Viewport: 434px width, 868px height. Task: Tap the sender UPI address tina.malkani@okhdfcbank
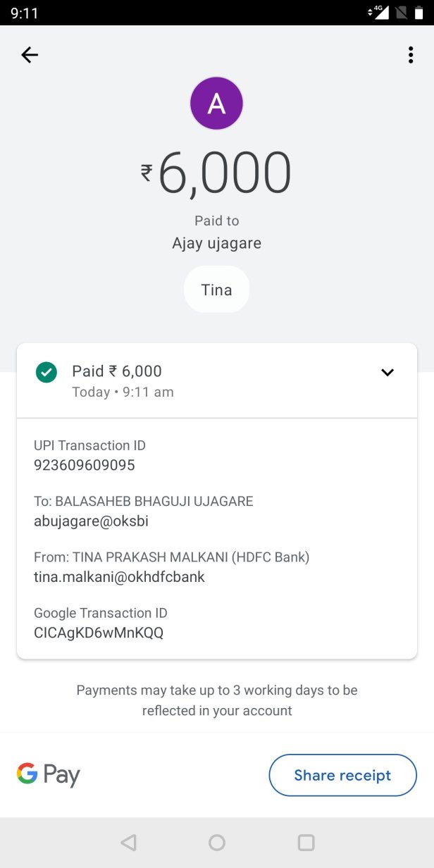pos(119,577)
